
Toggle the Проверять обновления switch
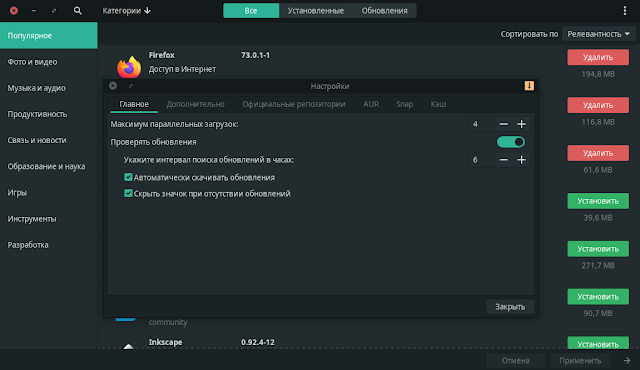(x=511, y=142)
